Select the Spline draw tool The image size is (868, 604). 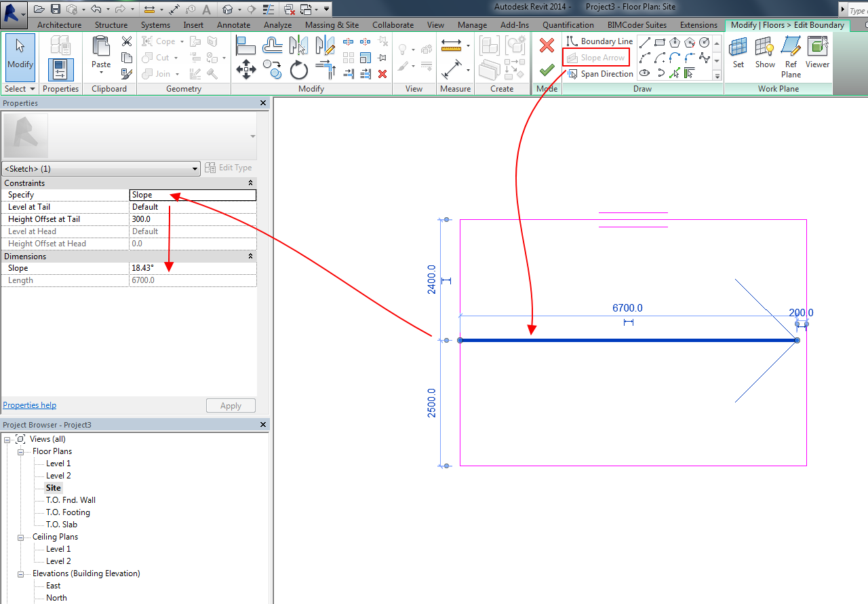click(x=704, y=58)
